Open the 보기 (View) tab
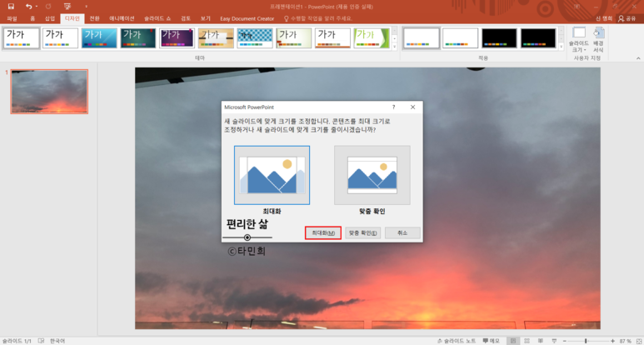 tap(206, 19)
